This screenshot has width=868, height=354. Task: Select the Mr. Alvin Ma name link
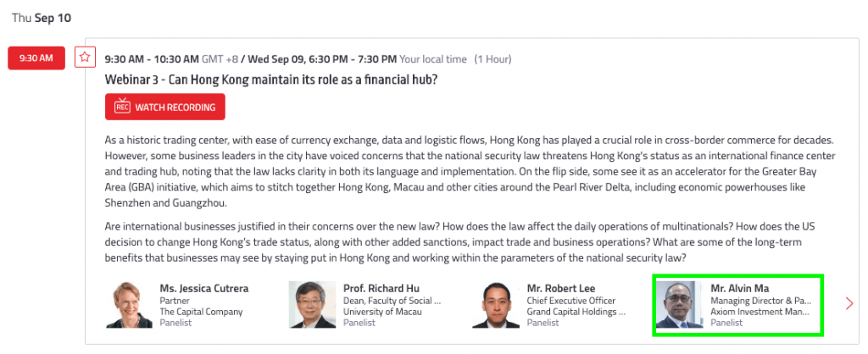click(740, 289)
